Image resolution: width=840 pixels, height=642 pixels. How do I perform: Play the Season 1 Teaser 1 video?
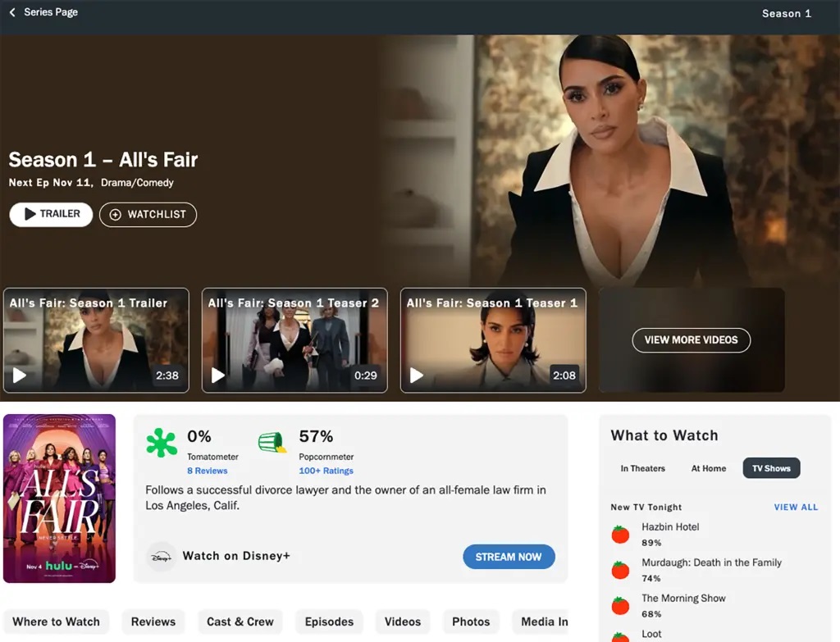click(417, 376)
